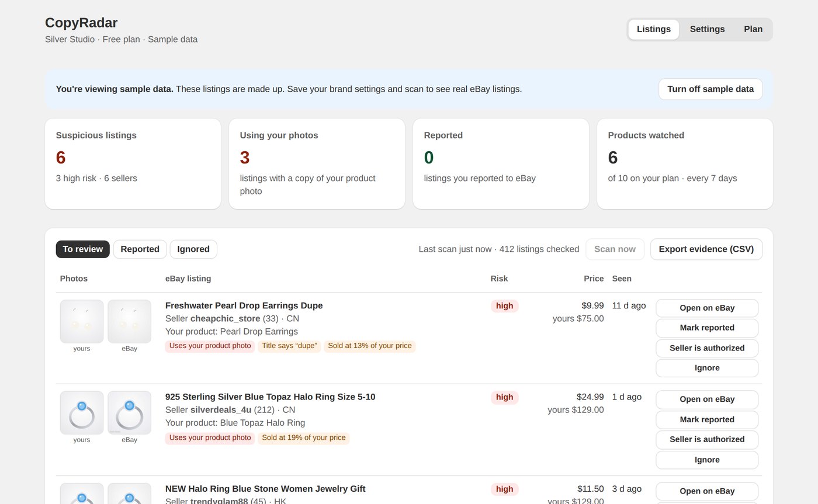Select the To review filter
Screen dimensions: 818x504
tap(83, 249)
